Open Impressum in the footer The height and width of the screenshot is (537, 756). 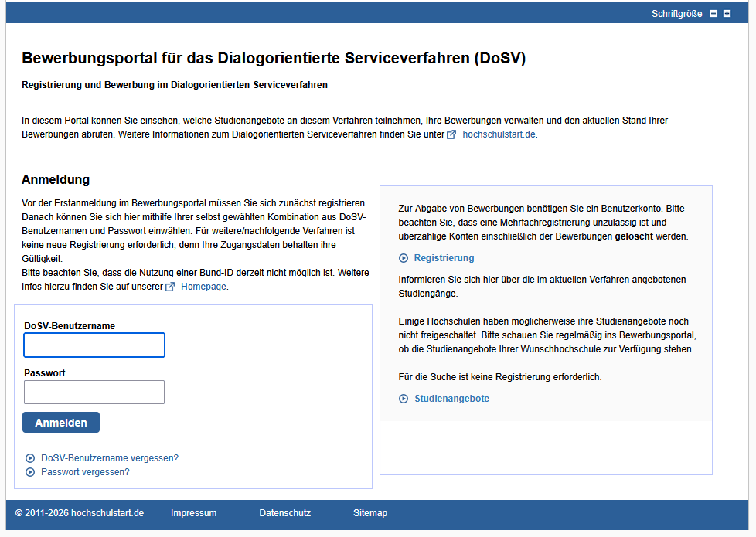[193, 513]
